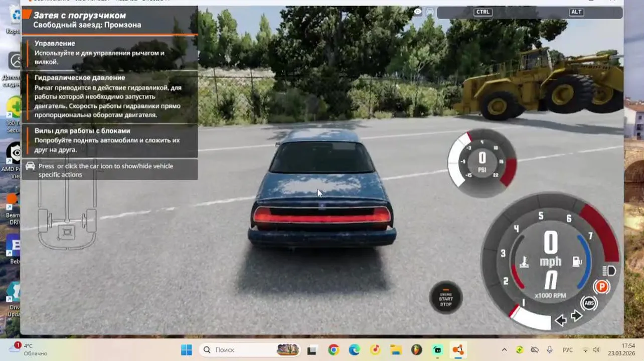Click the taskbar search box "Поиск"
The height and width of the screenshot is (361, 644).
(x=251, y=349)
